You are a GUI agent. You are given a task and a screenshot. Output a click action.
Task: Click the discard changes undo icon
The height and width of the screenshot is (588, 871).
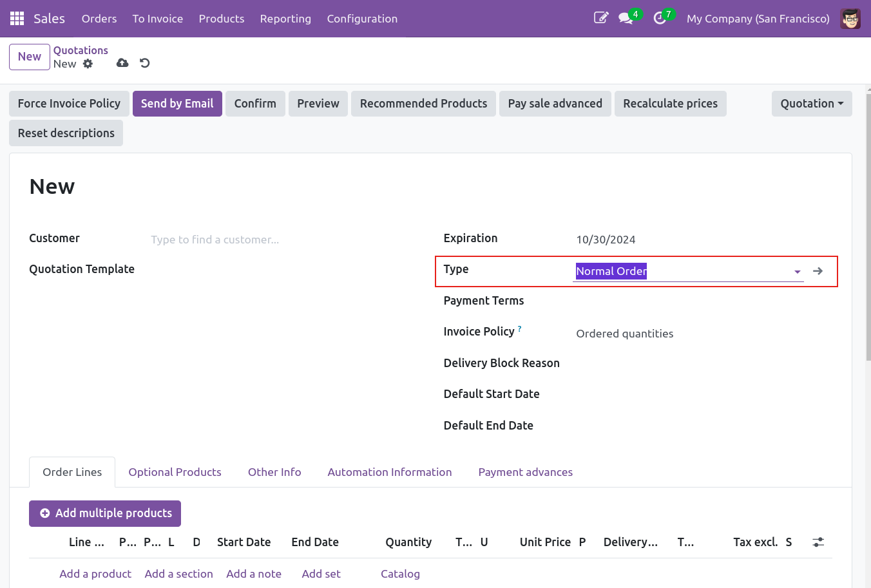pyautogui.click(x=145, y=63)
